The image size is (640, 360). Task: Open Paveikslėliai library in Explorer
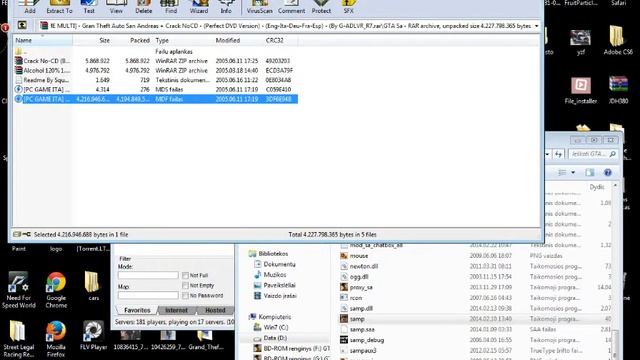click(x=274, y=285)
